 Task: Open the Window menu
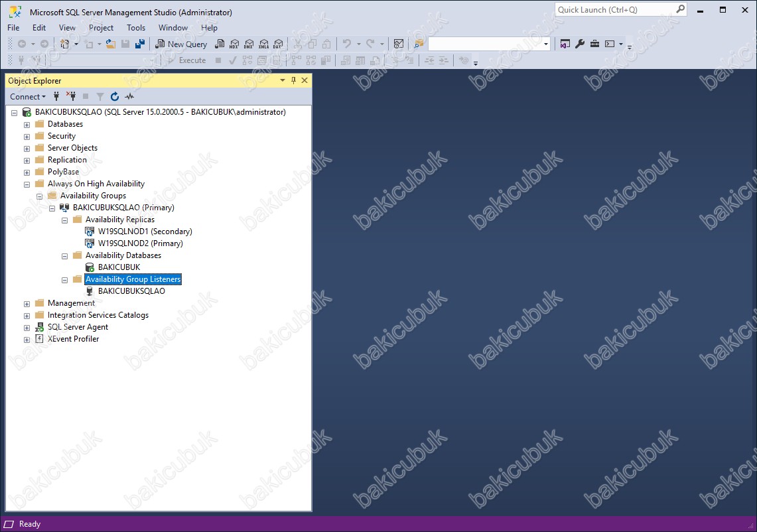coord(173,27)
